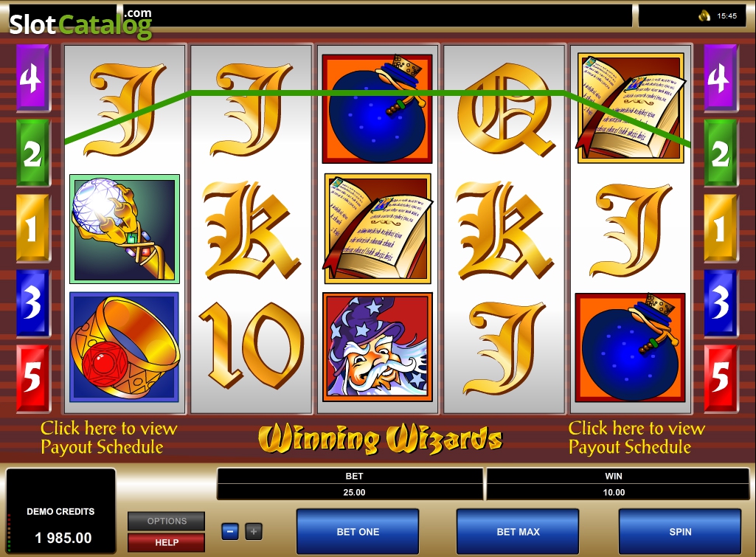756x557 pixels.
Task: Click the BET ONE button
Action: [358, 531]
